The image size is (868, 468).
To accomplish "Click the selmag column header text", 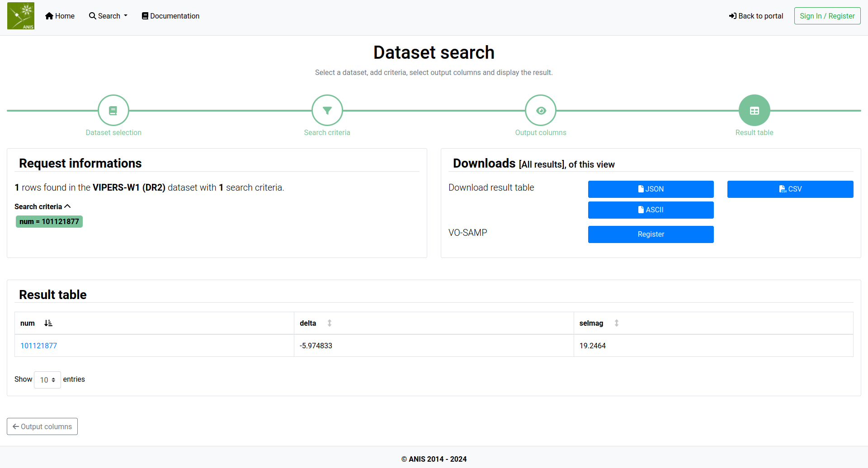I will point(591,323).
